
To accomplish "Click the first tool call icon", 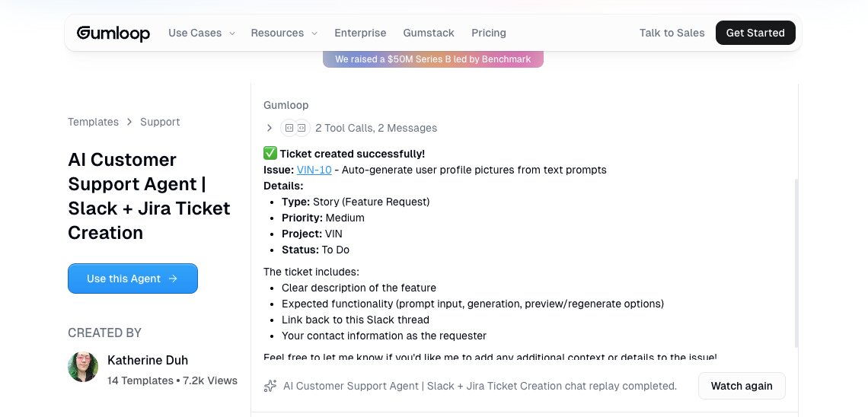I will [289, 128].
